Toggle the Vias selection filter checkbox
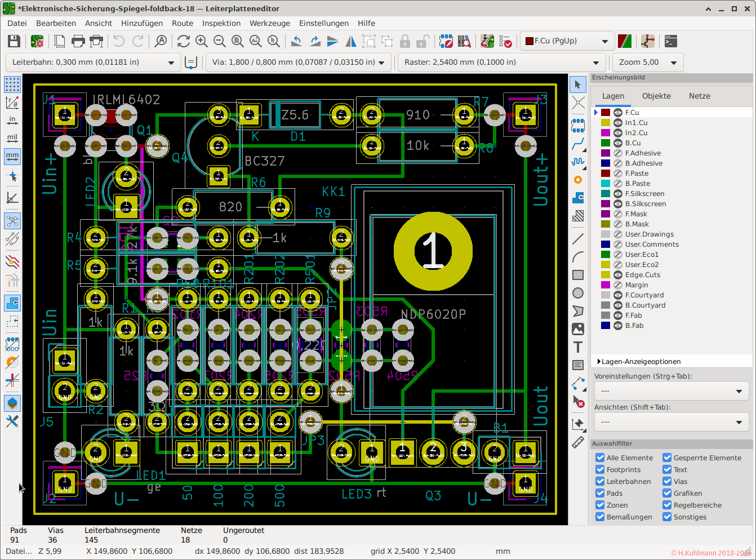This screenshot has height=560, width=756. coord(667,482)
